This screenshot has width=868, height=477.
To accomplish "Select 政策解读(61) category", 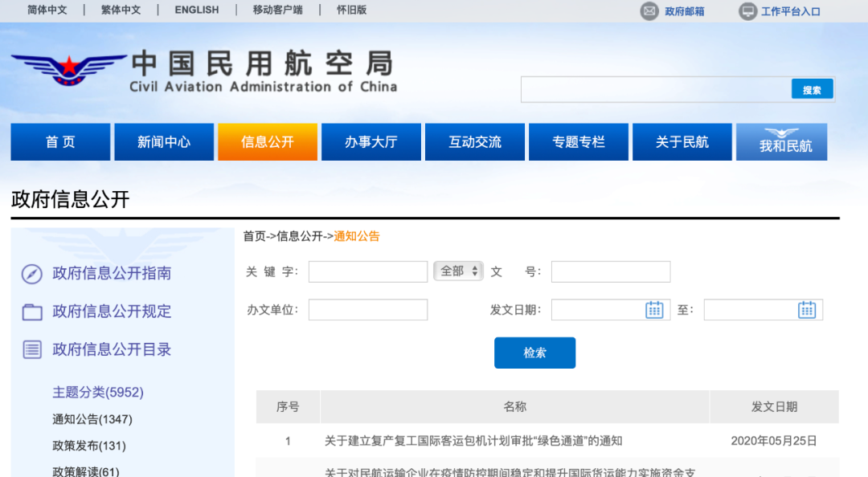I will point(86,472).
